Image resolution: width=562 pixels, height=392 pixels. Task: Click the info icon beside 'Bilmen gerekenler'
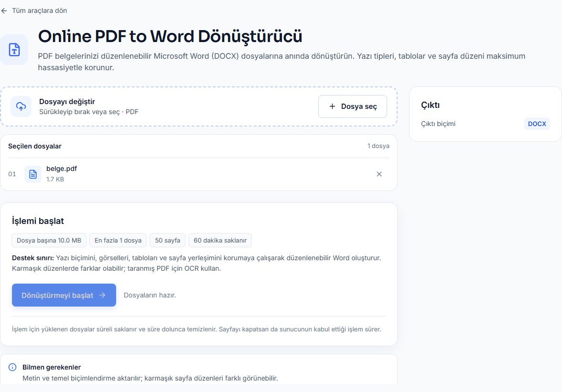pos(12,367)
